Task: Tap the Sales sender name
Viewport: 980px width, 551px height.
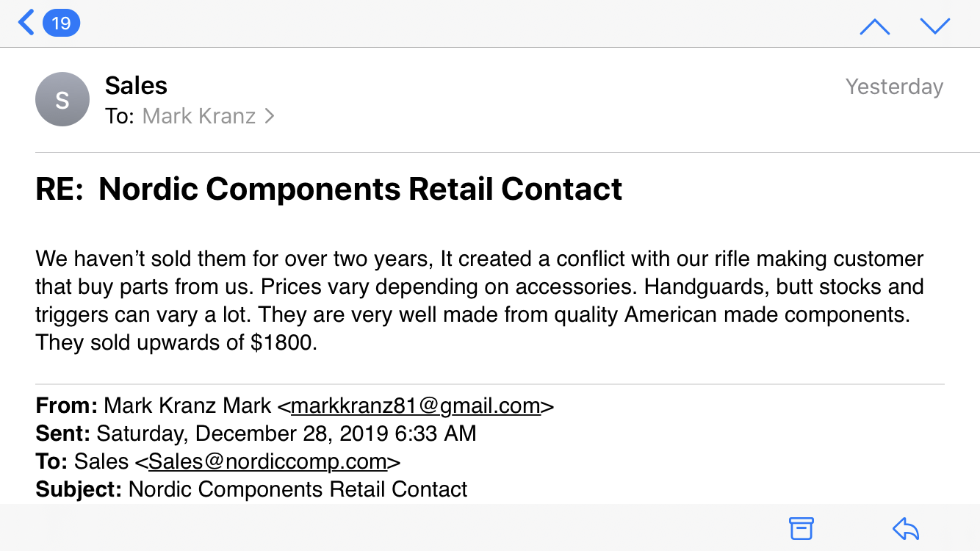Action: pyautogui.click(x=136, y=86)
